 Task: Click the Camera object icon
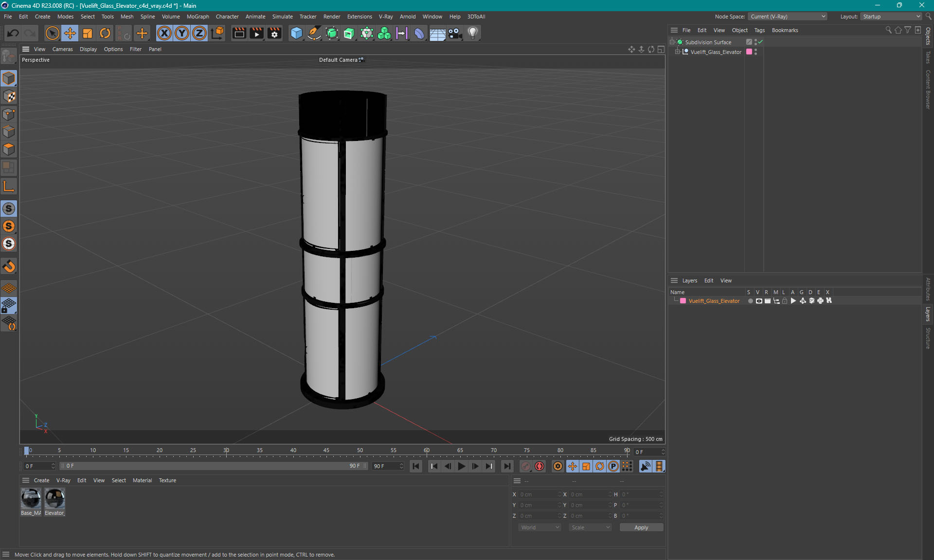click(455, 33)
